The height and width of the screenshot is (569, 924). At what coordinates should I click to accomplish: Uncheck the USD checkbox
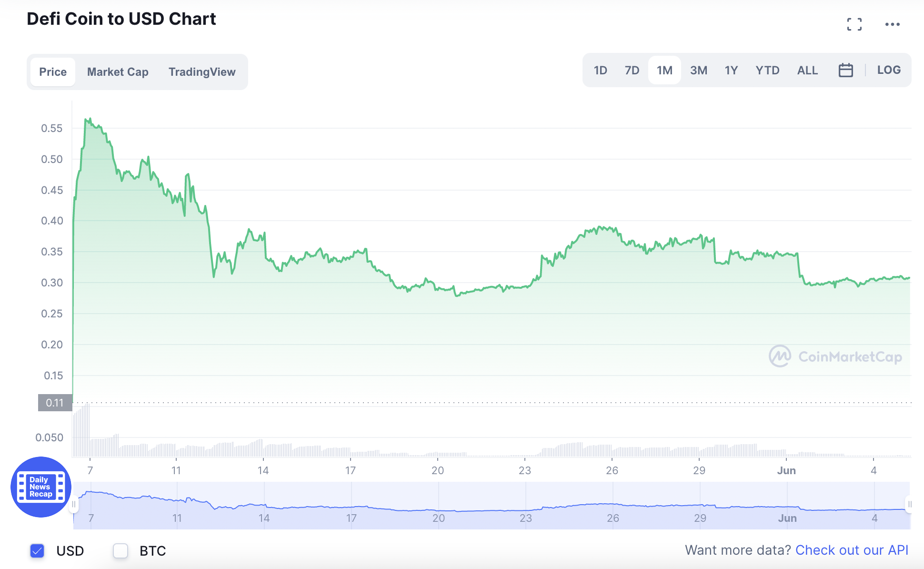point(37,551)
